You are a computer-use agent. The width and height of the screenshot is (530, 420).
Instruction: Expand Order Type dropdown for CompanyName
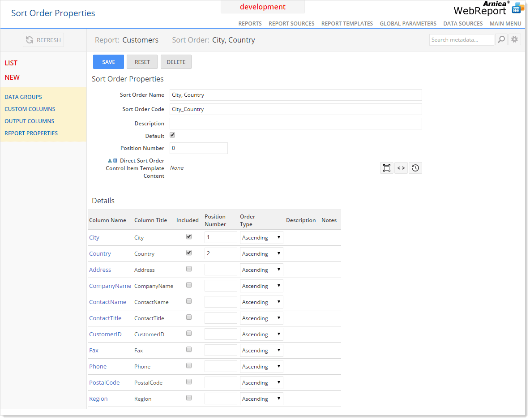point(261,286)
